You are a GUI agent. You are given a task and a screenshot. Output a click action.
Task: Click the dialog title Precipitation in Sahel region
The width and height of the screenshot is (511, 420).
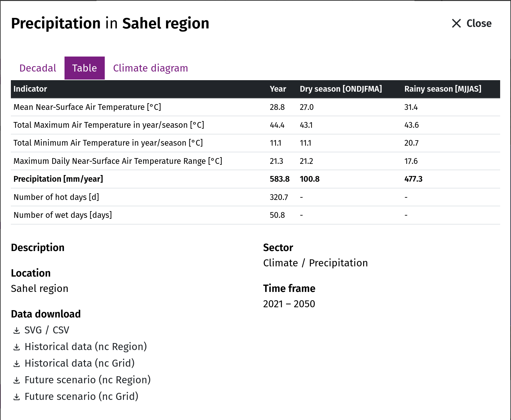(110, 23)
